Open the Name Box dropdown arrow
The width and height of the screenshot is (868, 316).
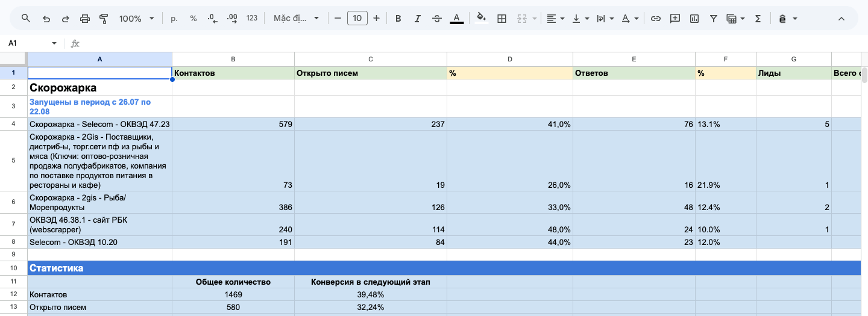pos(54,43)
